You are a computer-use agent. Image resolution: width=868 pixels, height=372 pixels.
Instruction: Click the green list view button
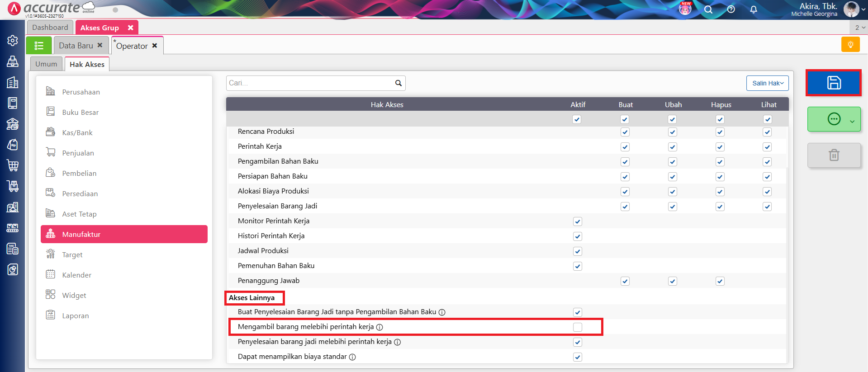click(x=39, y=46)
